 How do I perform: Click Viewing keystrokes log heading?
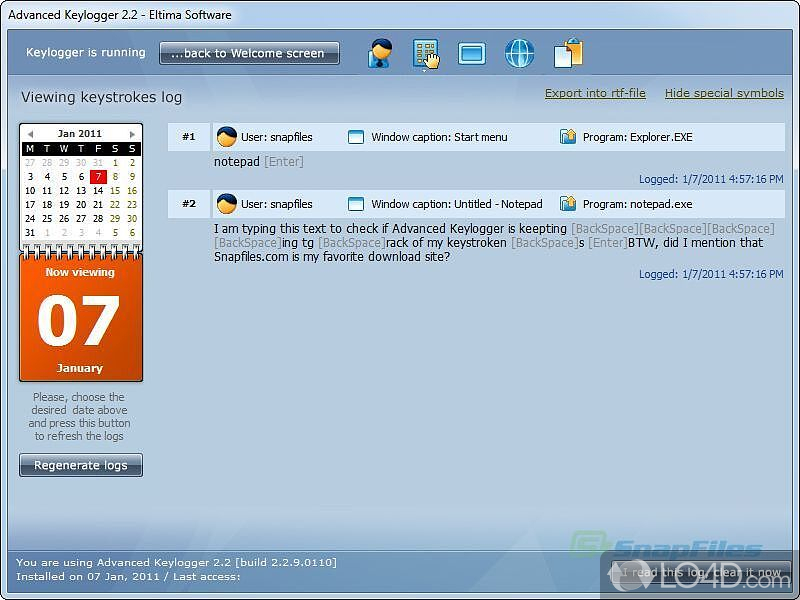click(x=102, y=97)
